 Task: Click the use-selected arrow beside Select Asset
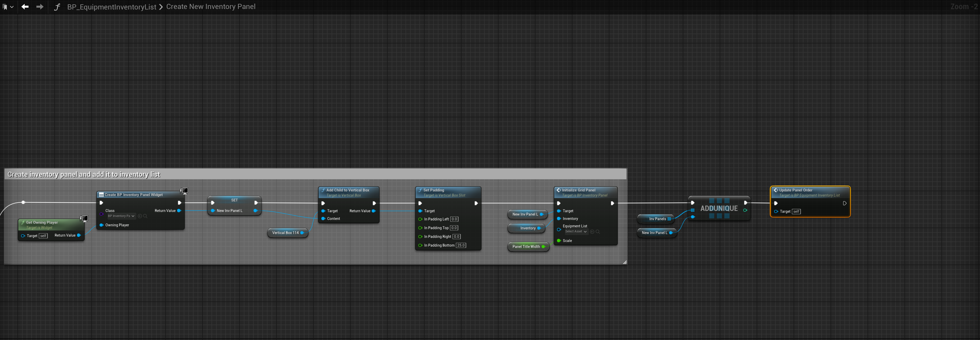(592, 232)
